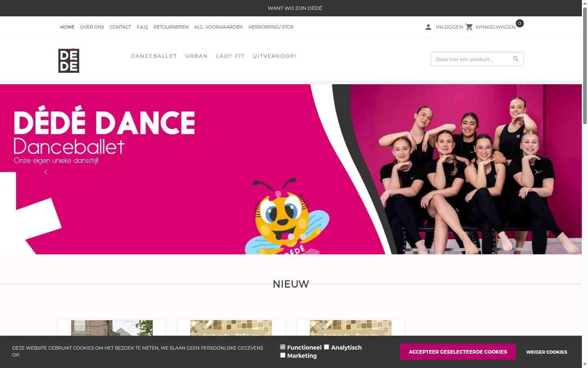This screenshot has width=588, height=368.
Task: Click the scrollbar down arrow
Action: (x=585, y=364)
